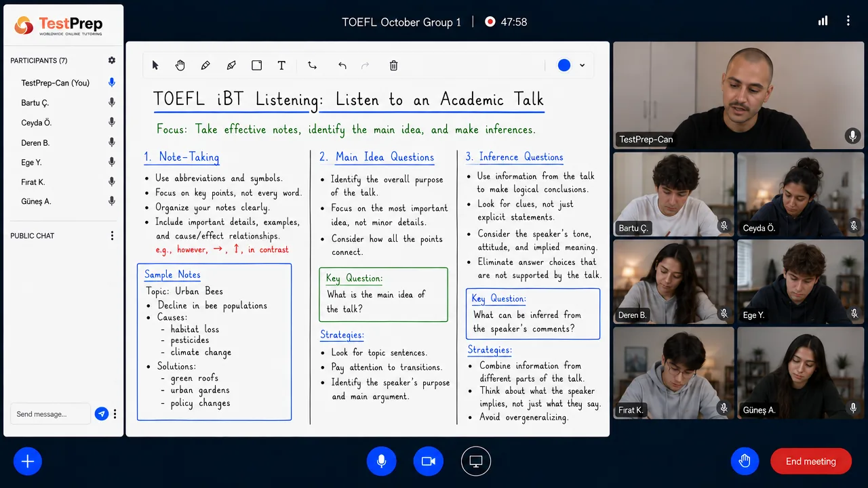Select the pointer cursor tool
The image size is (868, 488).
pyautogui.click(x=155, y=66)
